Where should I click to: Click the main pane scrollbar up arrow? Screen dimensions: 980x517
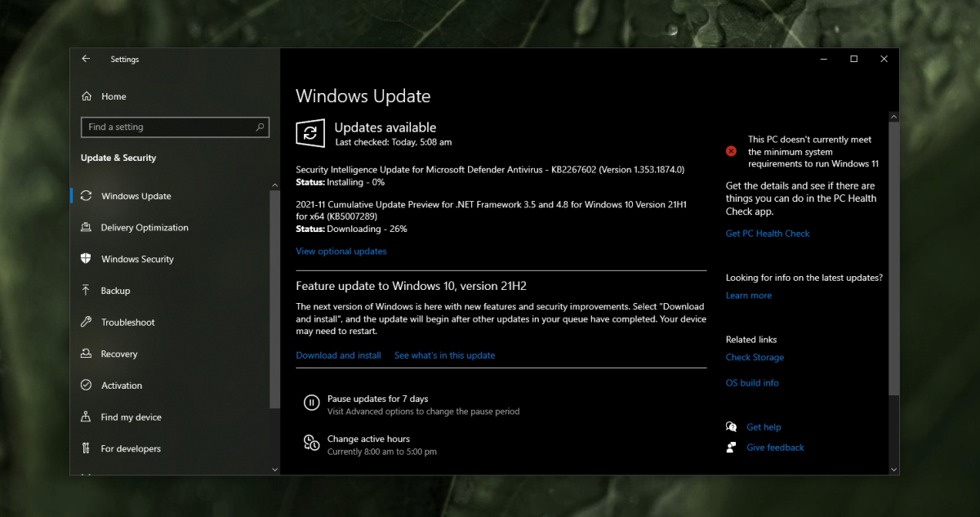894,117
